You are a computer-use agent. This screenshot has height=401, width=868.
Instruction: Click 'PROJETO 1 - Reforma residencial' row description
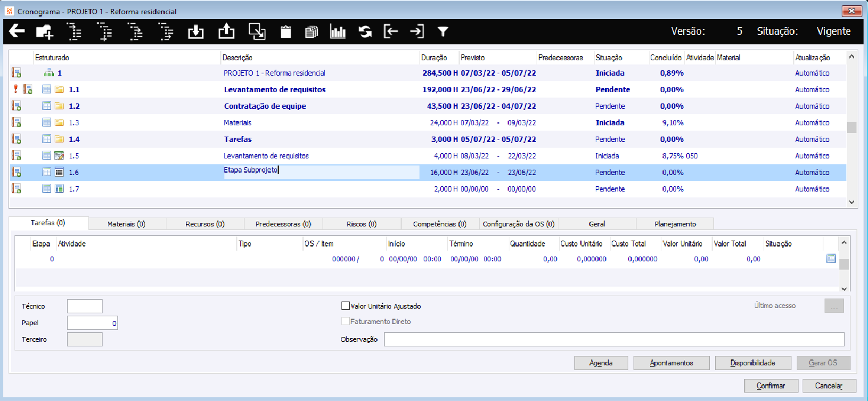[274, 73]
